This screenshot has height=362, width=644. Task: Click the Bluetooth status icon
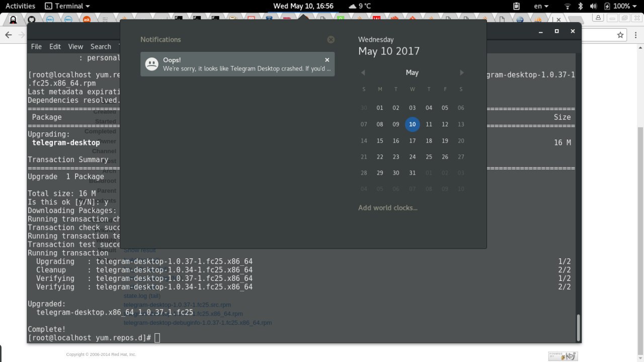click(580, 6)
